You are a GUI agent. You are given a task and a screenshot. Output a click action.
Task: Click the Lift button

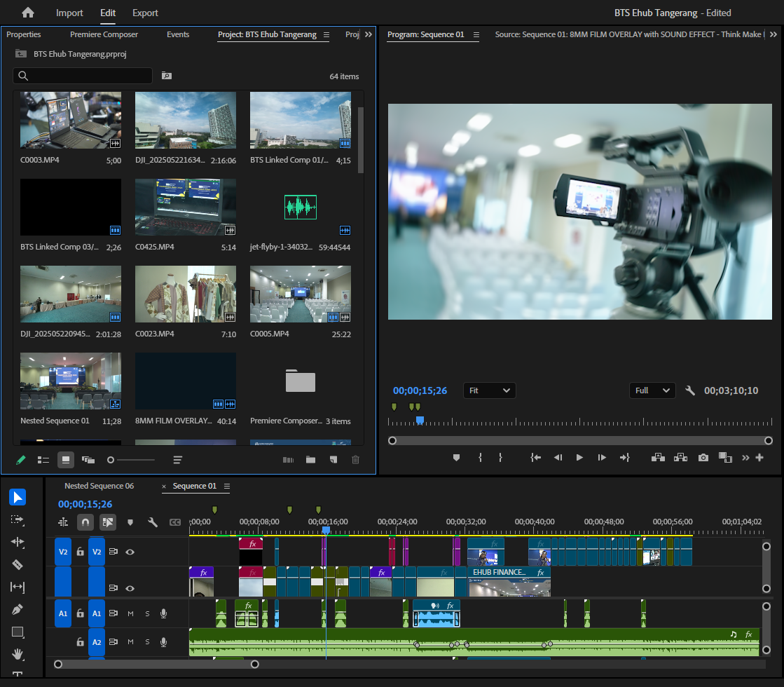pyautogui.click(x=658, y=457)
